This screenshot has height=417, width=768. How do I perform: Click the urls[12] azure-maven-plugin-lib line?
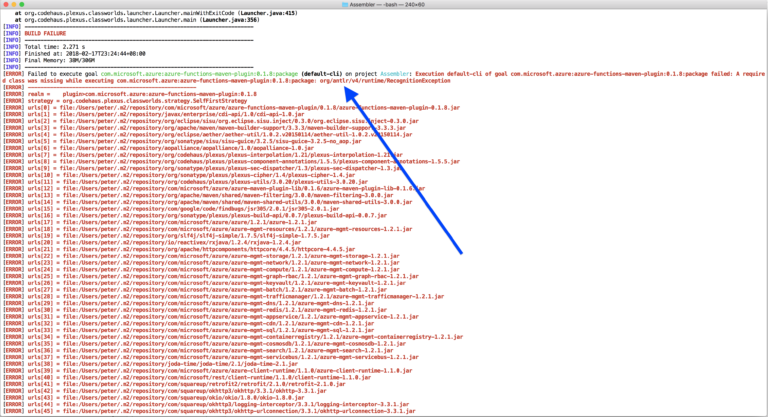[214, 189]
